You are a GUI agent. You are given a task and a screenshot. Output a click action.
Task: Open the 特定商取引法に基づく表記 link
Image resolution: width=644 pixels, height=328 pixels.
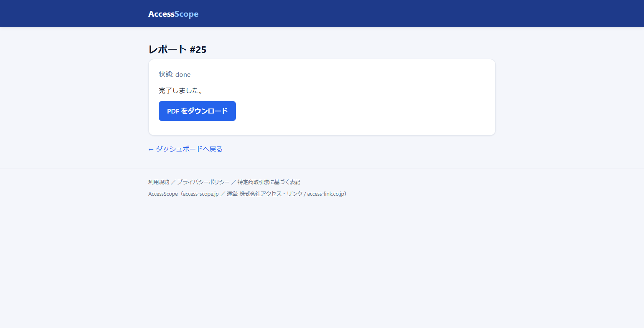[x=269, y=182]
